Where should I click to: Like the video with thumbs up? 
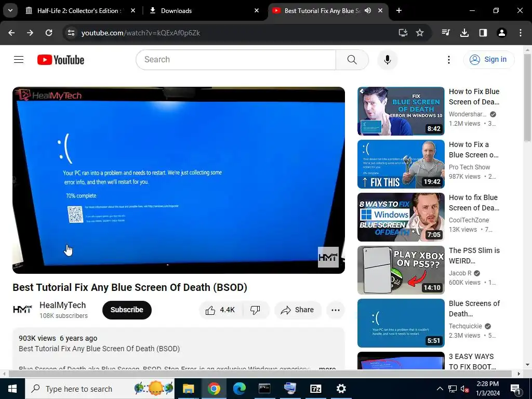coord(220,310)
